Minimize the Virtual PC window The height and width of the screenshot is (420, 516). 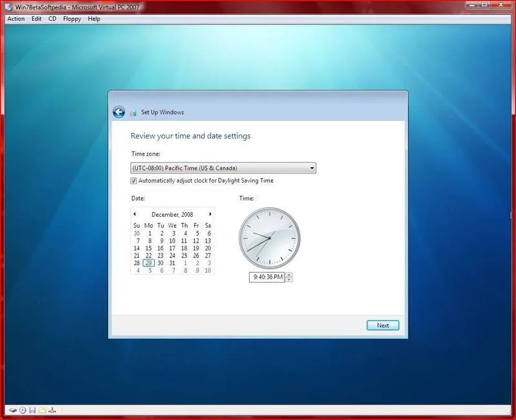[x=472, y=5]
